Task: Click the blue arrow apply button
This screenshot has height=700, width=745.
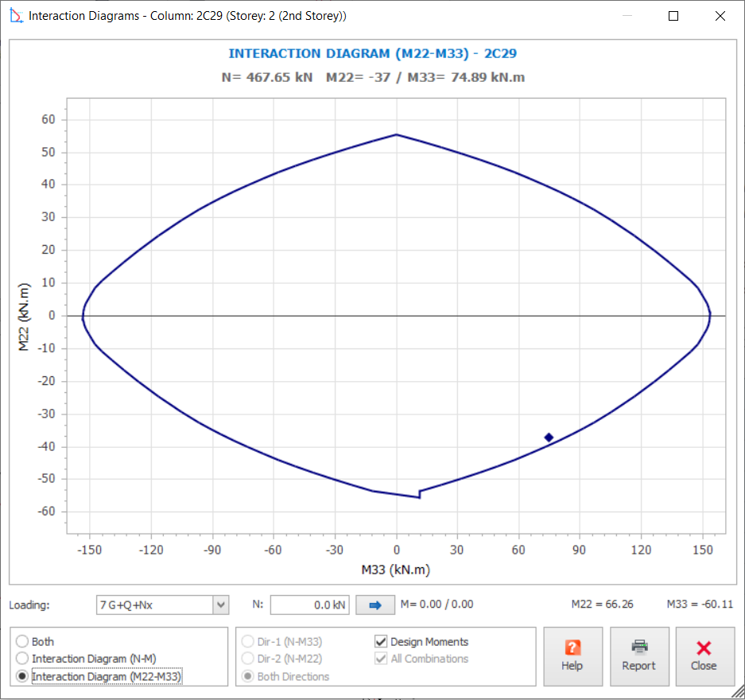Action: 375,605
